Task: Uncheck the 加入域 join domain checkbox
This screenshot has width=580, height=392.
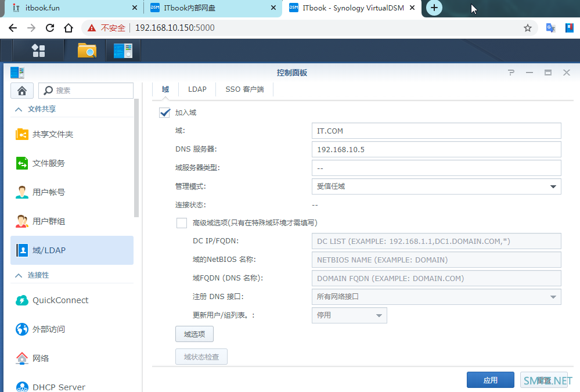Action: tap(164, 113)
